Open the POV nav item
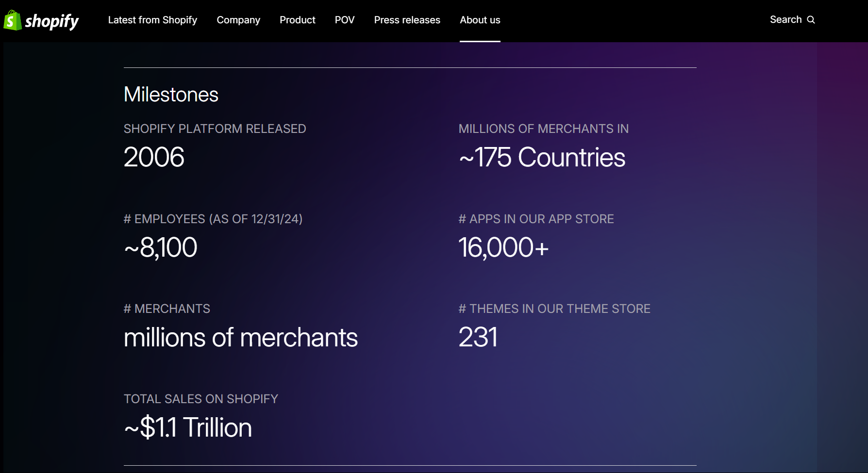The height and width of the screenshot is (473, 868). [345, 20]
